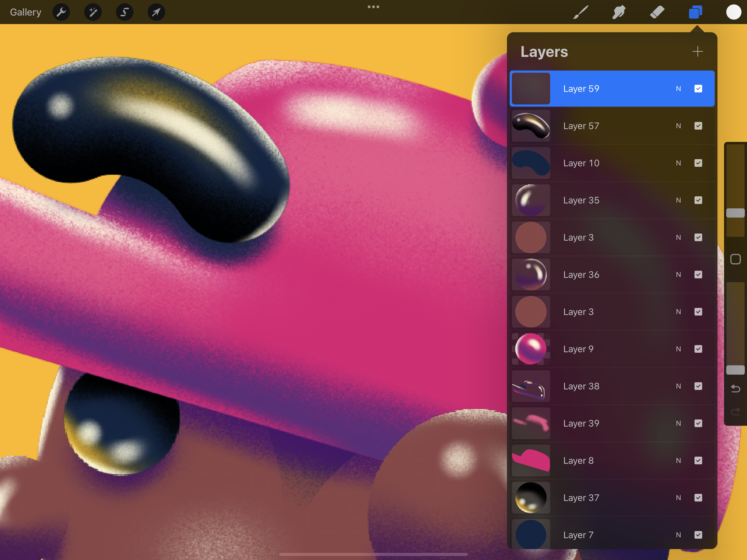Activate the Selection tool

click(125, 13)
